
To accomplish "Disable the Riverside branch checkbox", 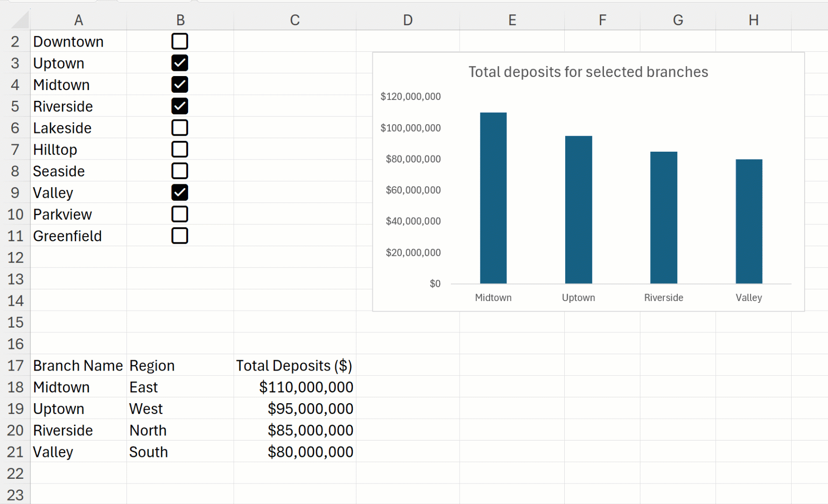I will [x=180, y=106].
